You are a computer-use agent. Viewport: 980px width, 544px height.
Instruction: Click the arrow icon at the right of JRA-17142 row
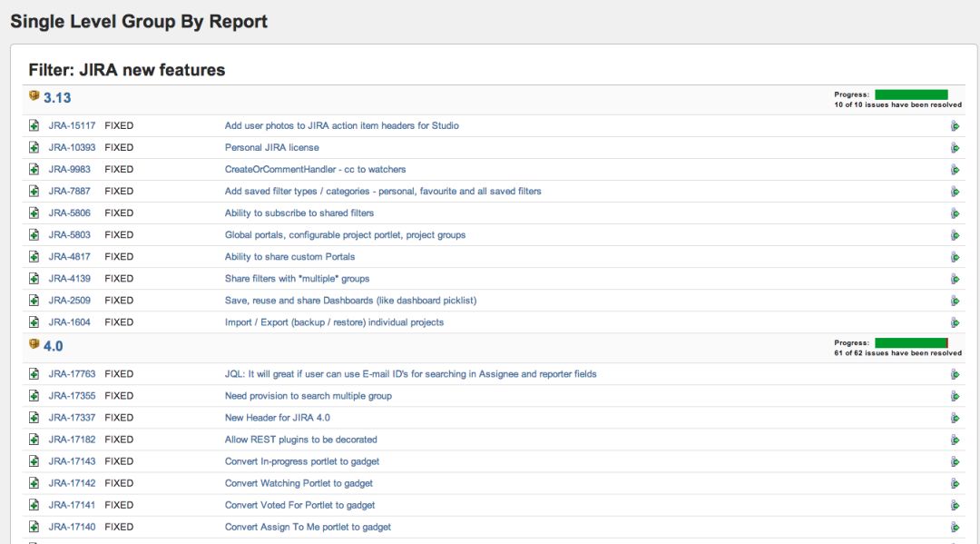coord(955,484)
